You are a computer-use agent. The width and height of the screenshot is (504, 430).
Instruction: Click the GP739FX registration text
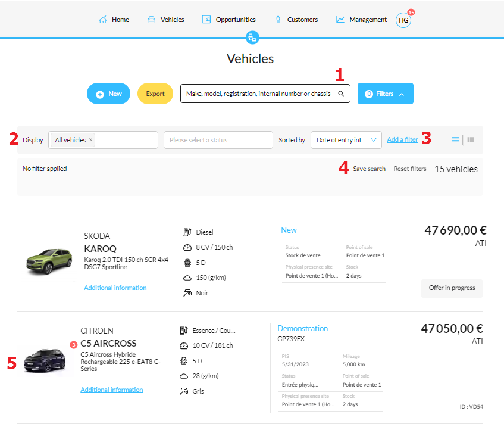291,339
